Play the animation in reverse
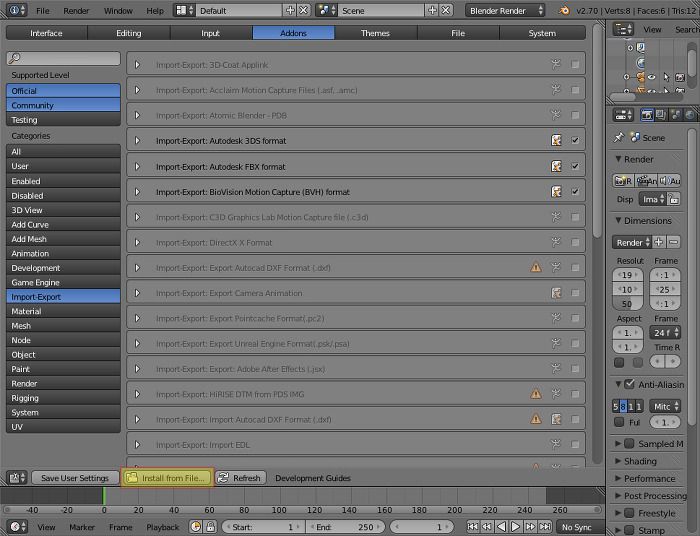The height and width of the screenshot is (536, 700). click(x=501, y=527)
